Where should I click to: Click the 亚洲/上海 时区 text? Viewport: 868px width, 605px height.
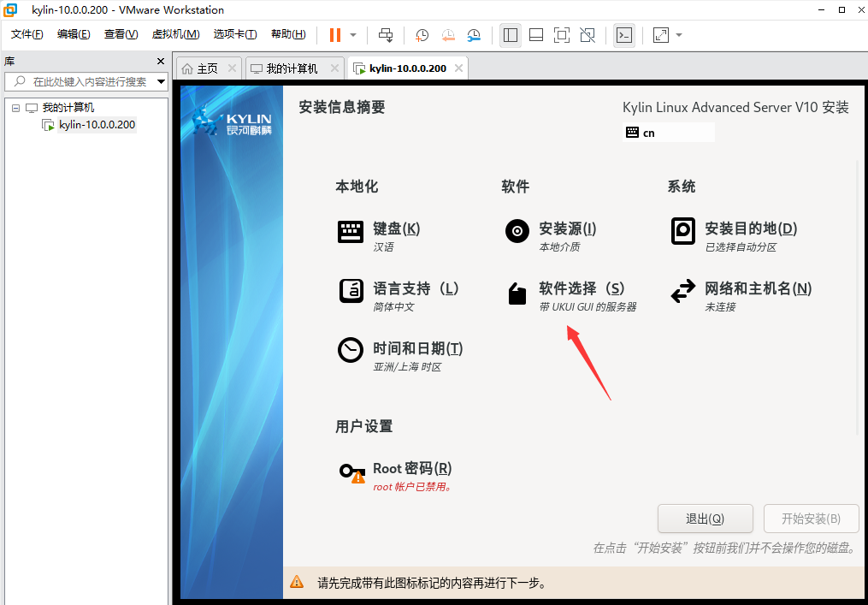(407, 367)
